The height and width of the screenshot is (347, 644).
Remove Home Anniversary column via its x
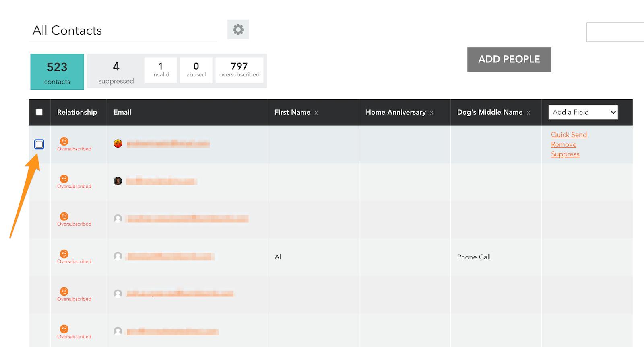(x=431, y=113)
